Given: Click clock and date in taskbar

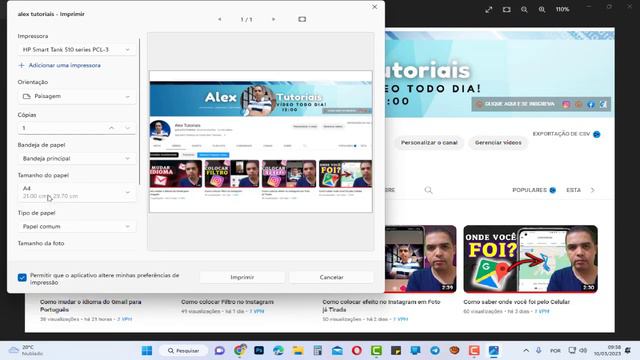Looking at the screenshot, I should click(607, 351).
